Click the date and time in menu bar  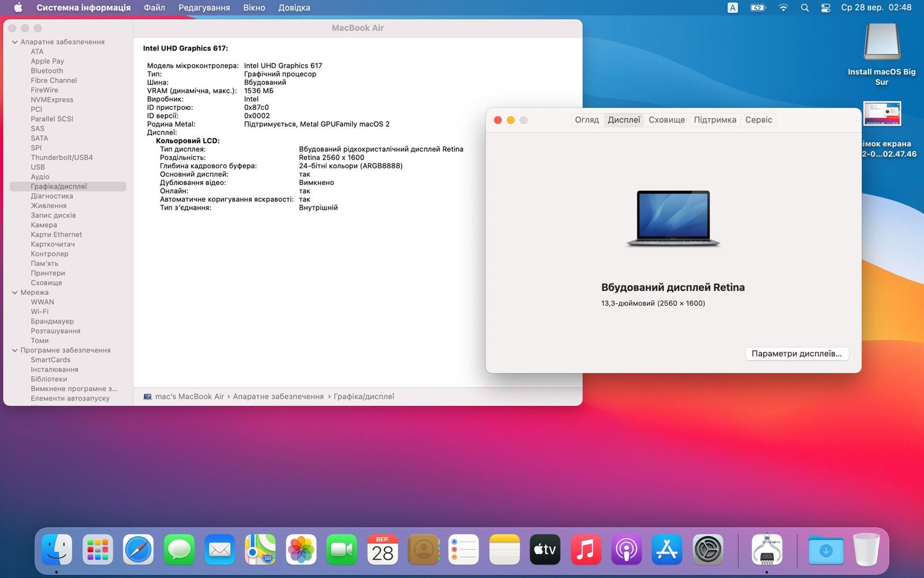coord(876,8)
